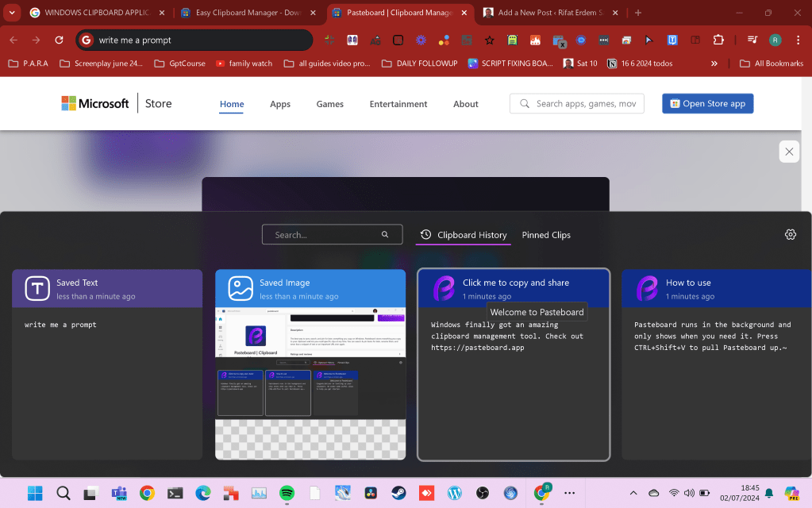Screen dimensions: 812x508
Task: Click the Windows Start button
Action: (x=35, y=493)
